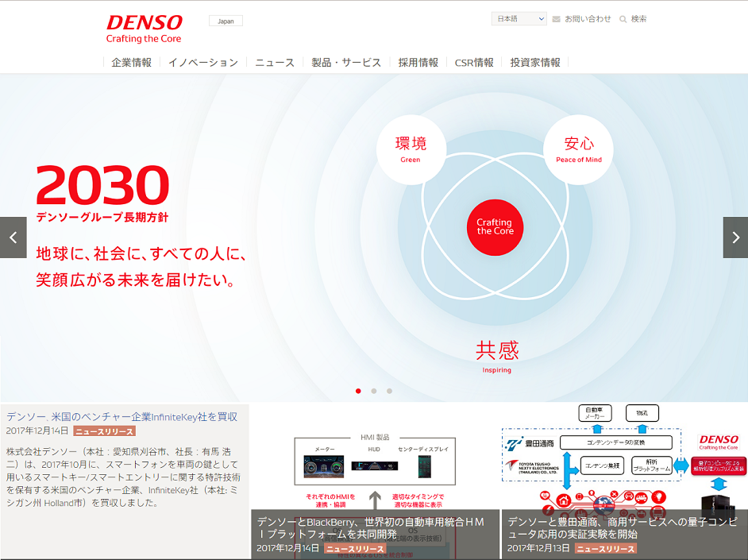Viewport: 748px width, 560px height.
Task: Select the third carousel dot
Action: [389, 391]
